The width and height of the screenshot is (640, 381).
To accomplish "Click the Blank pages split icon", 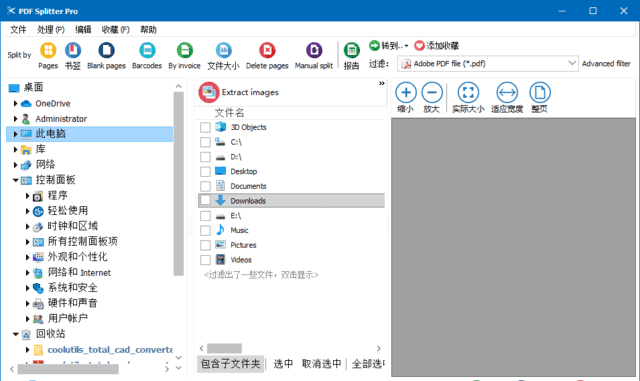I will (x=106, y=51).
